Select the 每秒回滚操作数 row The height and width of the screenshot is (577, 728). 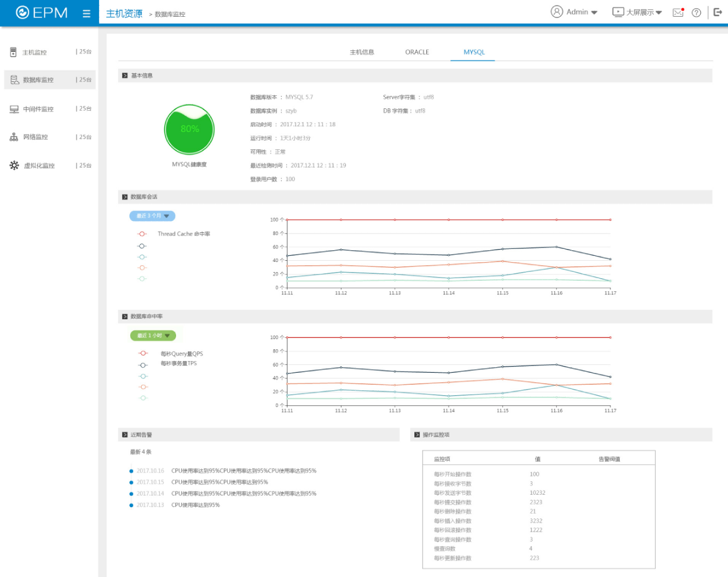tap(539, 530)
